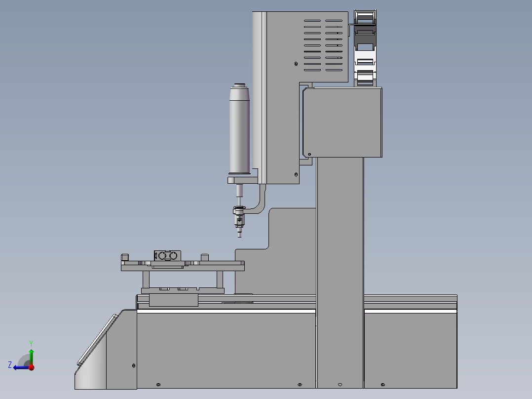Click the blue Z axis arrow of the triad
The width and height of the screenshot is (532, 399).
pos(20,368)
